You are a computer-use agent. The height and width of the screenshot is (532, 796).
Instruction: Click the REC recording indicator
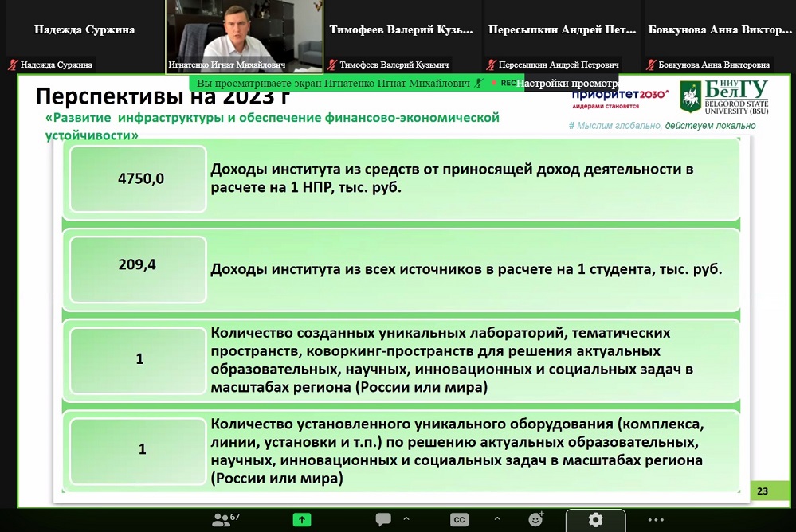point(504,83)
